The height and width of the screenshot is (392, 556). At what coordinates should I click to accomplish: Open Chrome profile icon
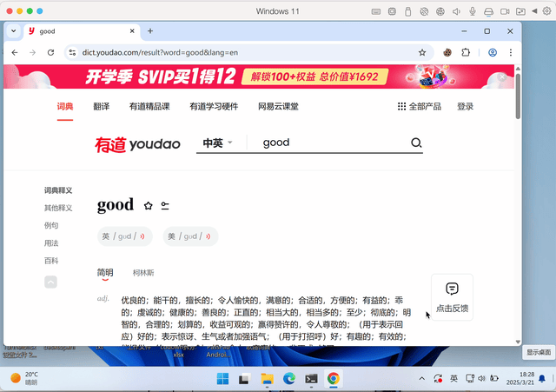tap(493, 52)
